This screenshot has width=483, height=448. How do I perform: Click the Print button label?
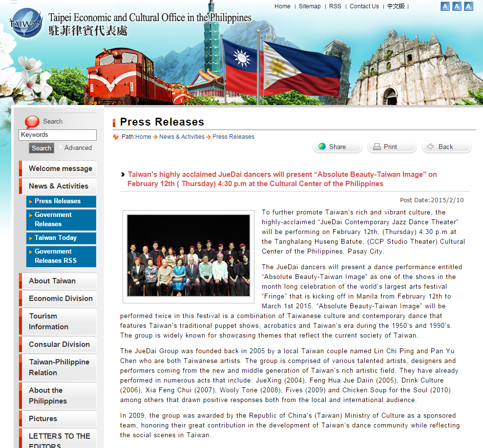coord(390,147)
